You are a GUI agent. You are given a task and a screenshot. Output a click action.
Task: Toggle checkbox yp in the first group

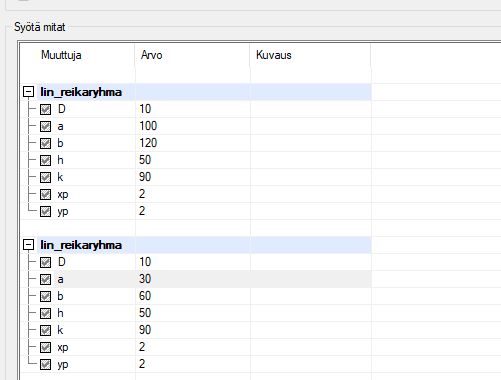tap(45, 211)
